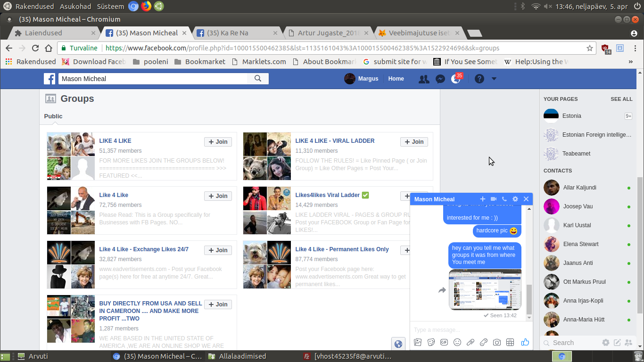
Task: Join Like 4 Like - Exchange Likes 24/7
Action: (218, 250)
